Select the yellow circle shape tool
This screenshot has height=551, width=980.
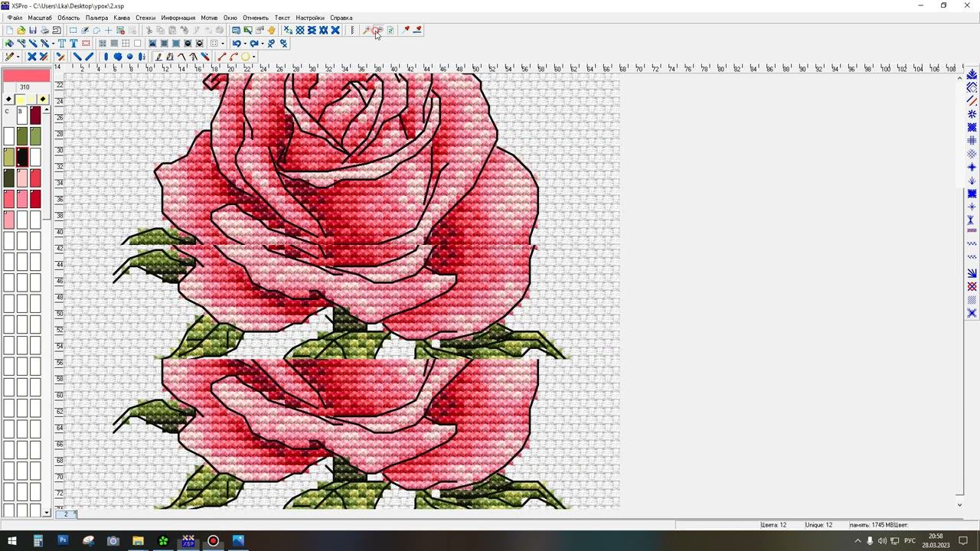click(245, 57)
